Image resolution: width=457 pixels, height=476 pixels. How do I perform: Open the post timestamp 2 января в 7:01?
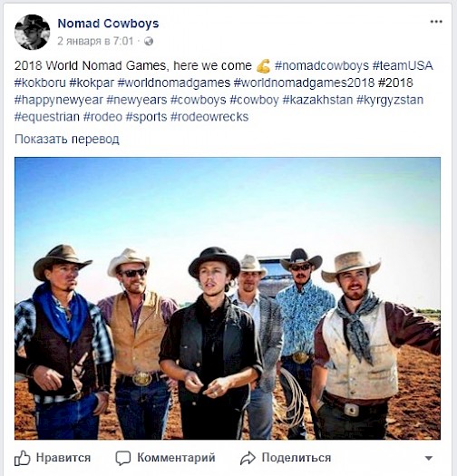click(x=95, y=41)
